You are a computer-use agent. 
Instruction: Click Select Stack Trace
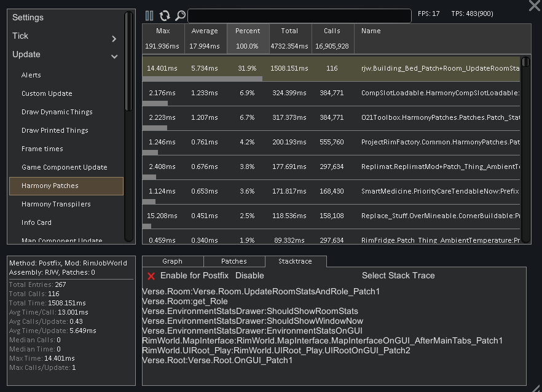point(398,276)
